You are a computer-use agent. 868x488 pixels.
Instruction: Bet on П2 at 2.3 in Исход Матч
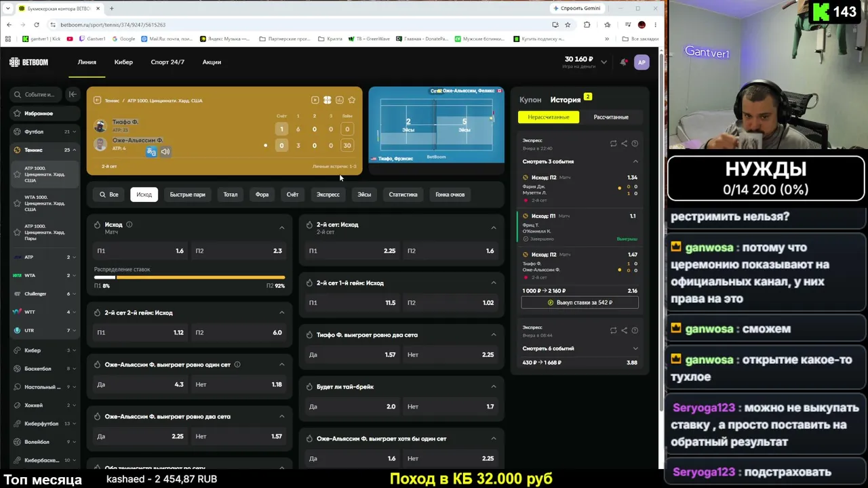[239, 251]
